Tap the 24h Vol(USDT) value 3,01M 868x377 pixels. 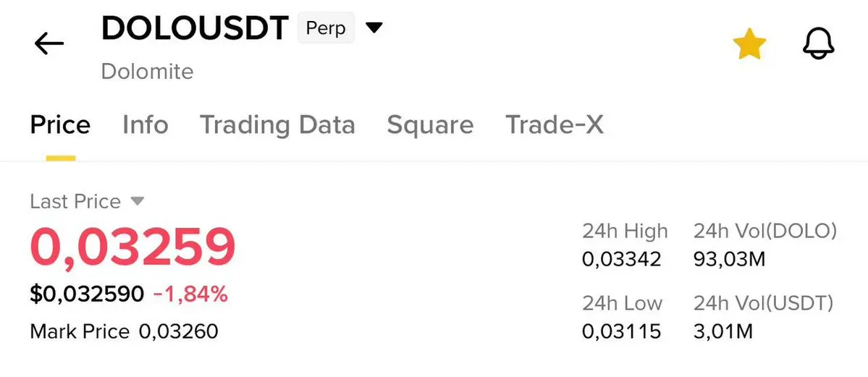coord(723,331)
